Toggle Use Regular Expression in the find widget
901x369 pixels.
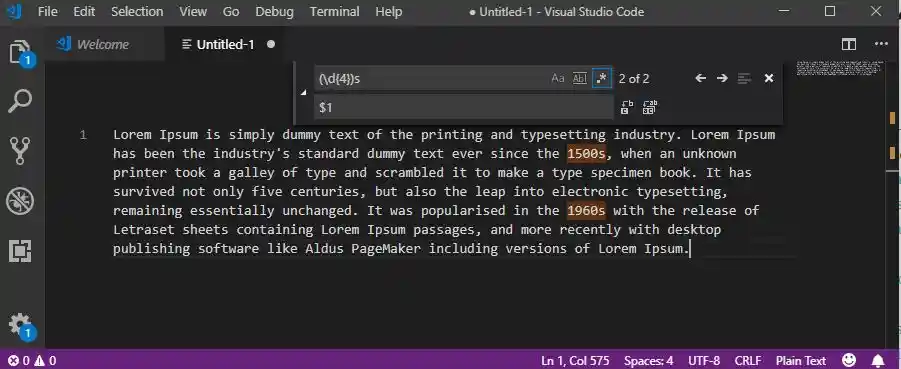(x=601, y=78)
